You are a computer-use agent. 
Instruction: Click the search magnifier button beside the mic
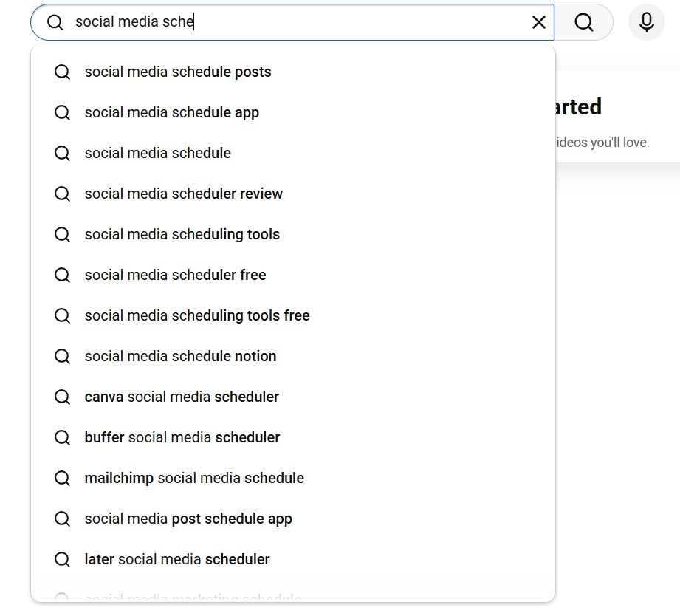click(584, 22)
